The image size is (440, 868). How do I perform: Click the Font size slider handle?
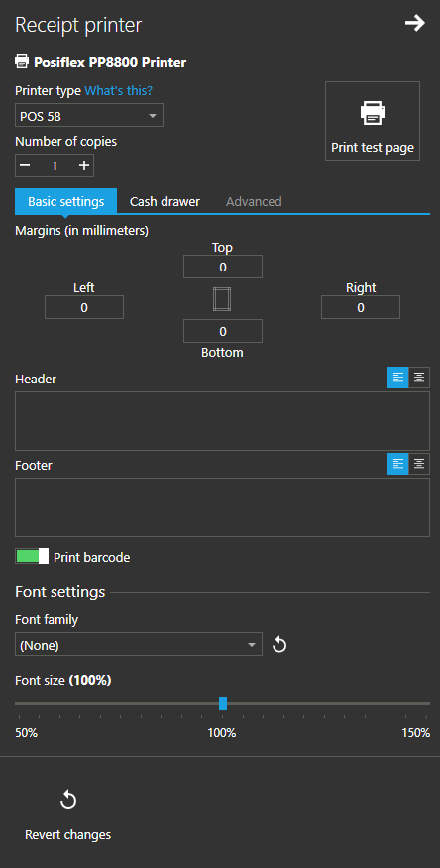(x=223, y=704)
